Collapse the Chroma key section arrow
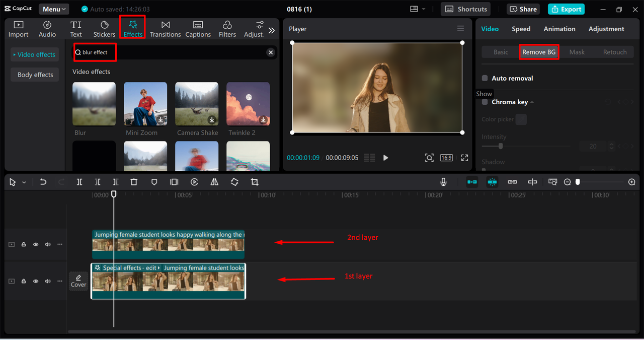The width and height of the screenshot is (644, 340). (x=532, y=102)
